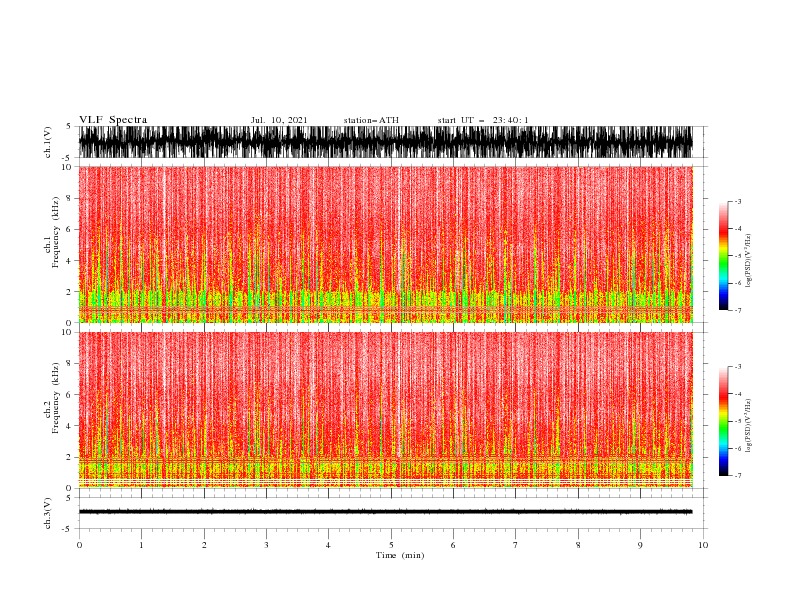Click the "5" tick on ch.3(V) axis
The image size is (792, 612).
pos(69,498)
